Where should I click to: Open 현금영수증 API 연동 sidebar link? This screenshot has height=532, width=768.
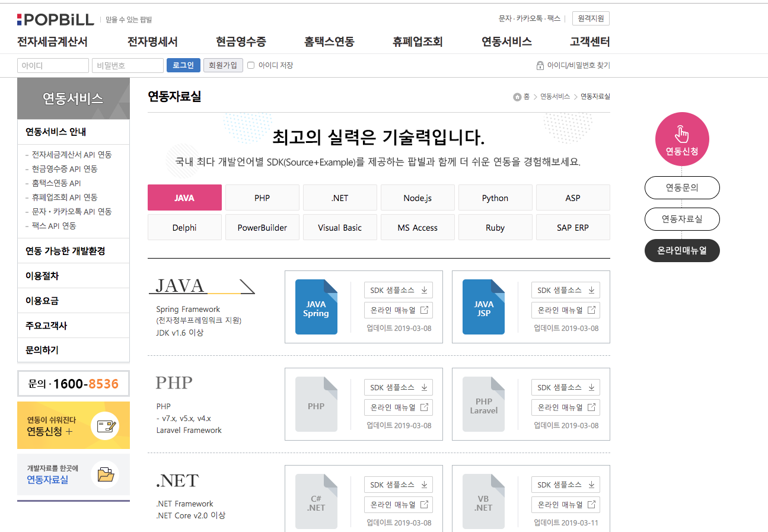[65, 169]
